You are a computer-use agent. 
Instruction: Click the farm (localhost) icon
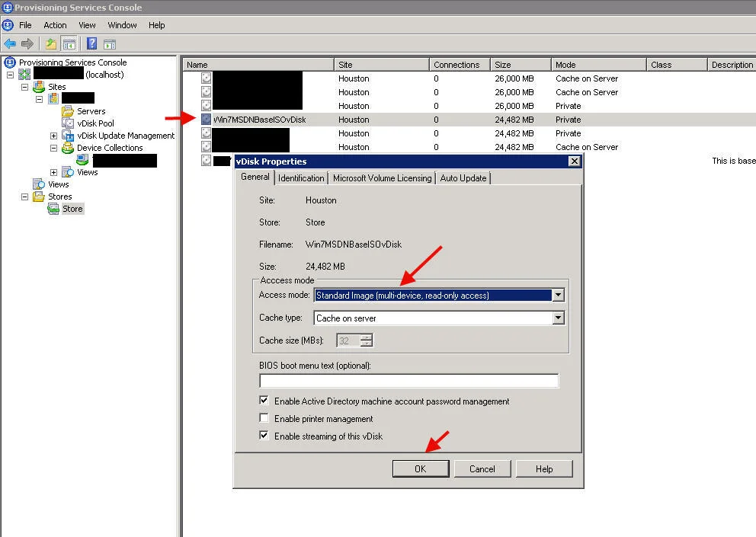[24, 75]
